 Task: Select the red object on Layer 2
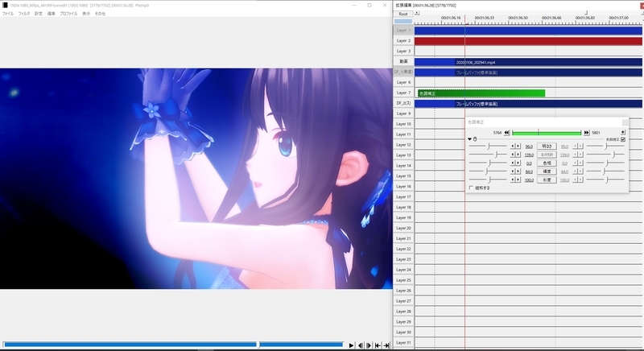(x=528, y=41)
